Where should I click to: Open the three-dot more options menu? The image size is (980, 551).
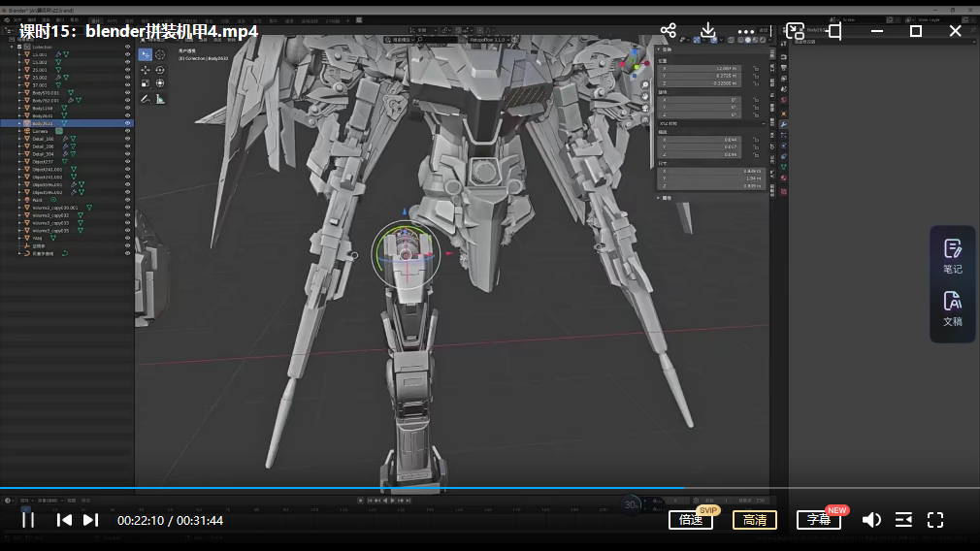(745, 31)
